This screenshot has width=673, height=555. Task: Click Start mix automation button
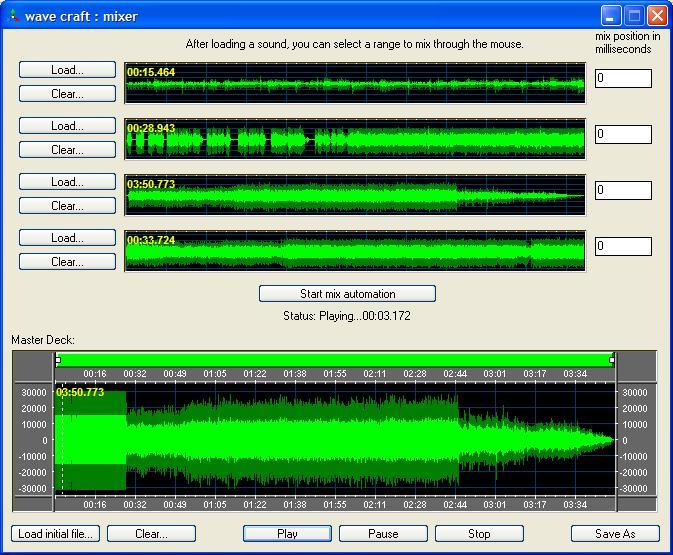point(347,294)
